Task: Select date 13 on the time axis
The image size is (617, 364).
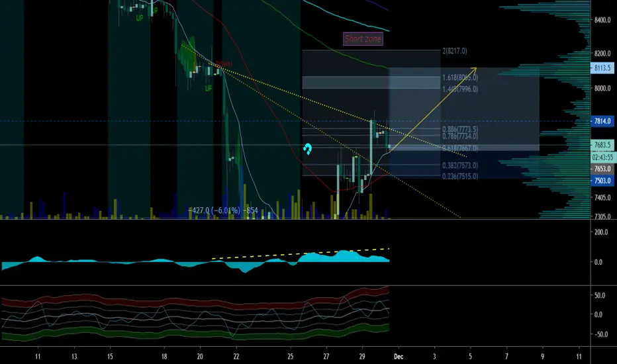Action: [x=74, y=357]
